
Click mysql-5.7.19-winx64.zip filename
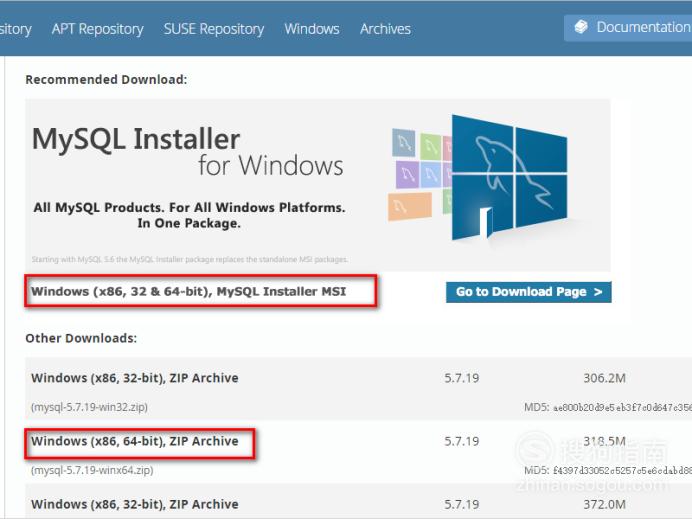click(92, 470)
